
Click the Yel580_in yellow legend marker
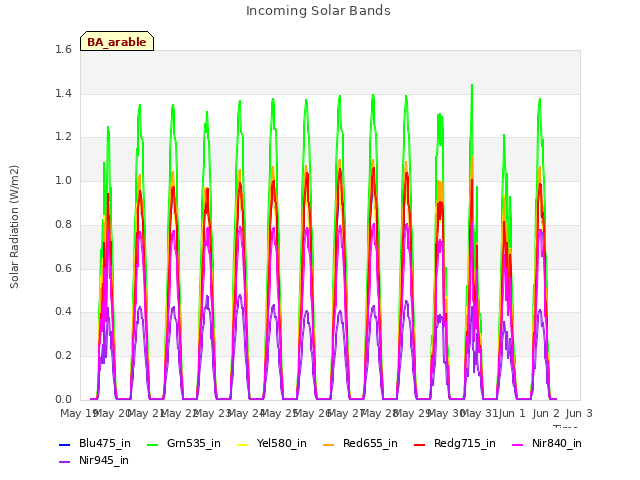coord(242,444)
